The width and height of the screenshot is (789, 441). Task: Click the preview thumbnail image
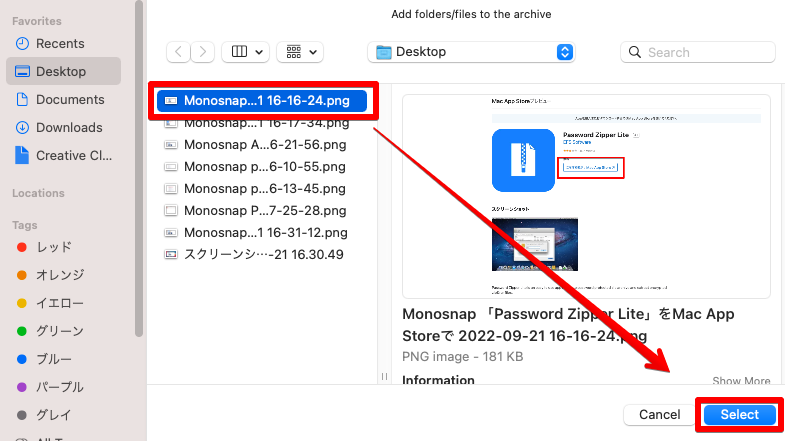pos(586,196)
